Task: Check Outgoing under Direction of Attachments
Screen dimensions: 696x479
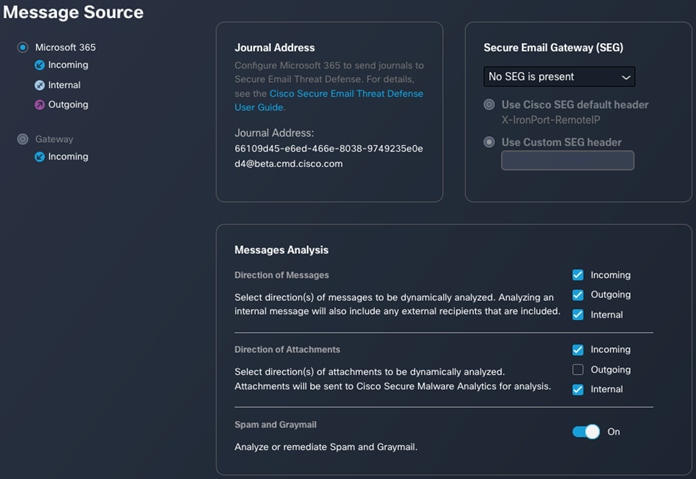Action: tap(577, 369)
